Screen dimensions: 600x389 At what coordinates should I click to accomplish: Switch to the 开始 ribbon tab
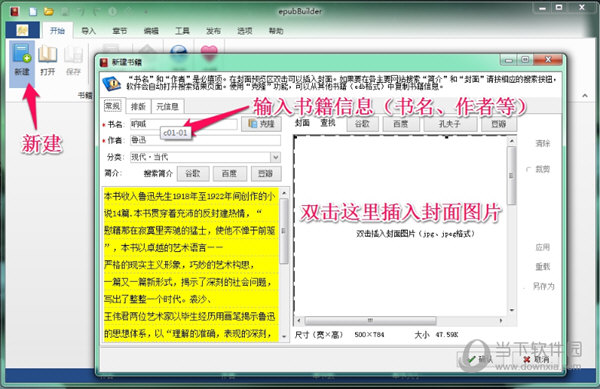tap(57, 30)
